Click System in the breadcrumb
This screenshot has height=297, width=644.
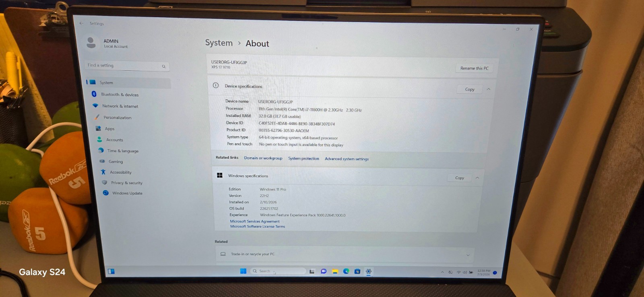point(219,43)
